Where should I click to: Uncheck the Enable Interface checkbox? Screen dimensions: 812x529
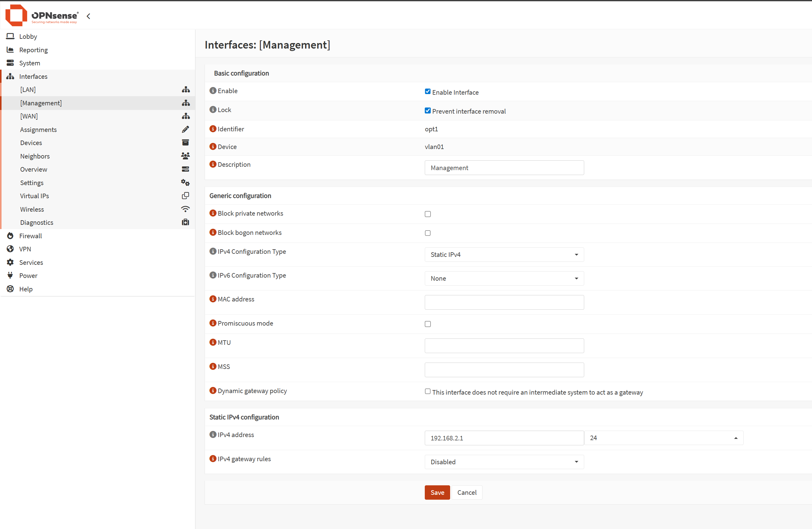[x=428, y=91]
